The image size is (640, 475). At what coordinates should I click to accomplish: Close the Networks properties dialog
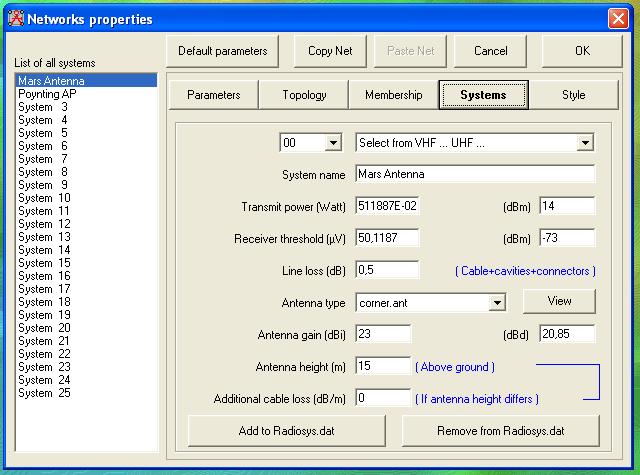[x=618, y=19]
